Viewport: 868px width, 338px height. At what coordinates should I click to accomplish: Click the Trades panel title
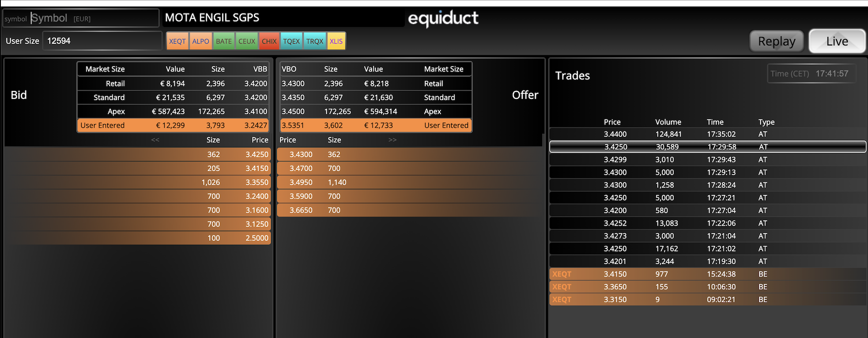pyautogui.click(x=572, y=75)
